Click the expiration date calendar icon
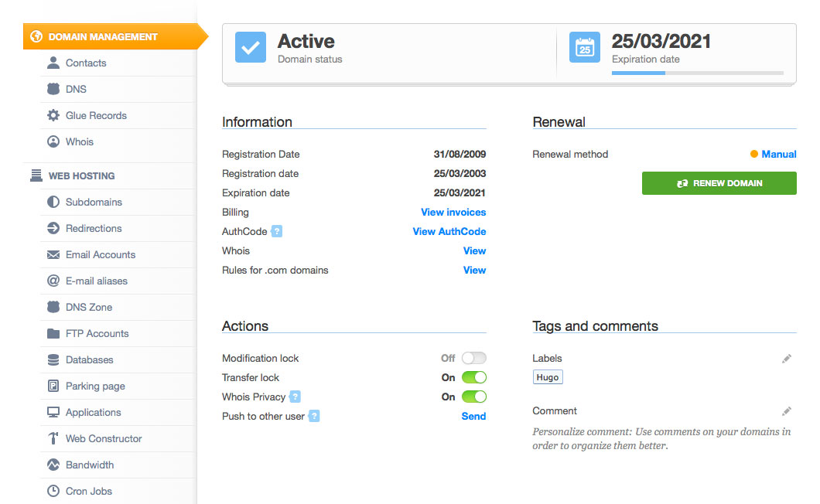The height and width of the screenshot is (504, 820). (x=585, y=48)
